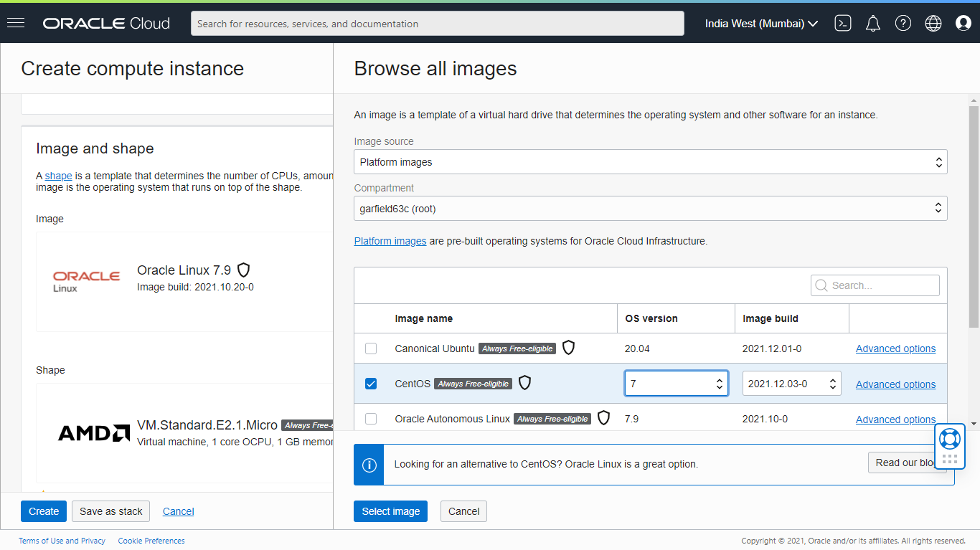Screen dimensions: 980x550
Task: Click the top search bar for resources
Action: coord(438,24)
